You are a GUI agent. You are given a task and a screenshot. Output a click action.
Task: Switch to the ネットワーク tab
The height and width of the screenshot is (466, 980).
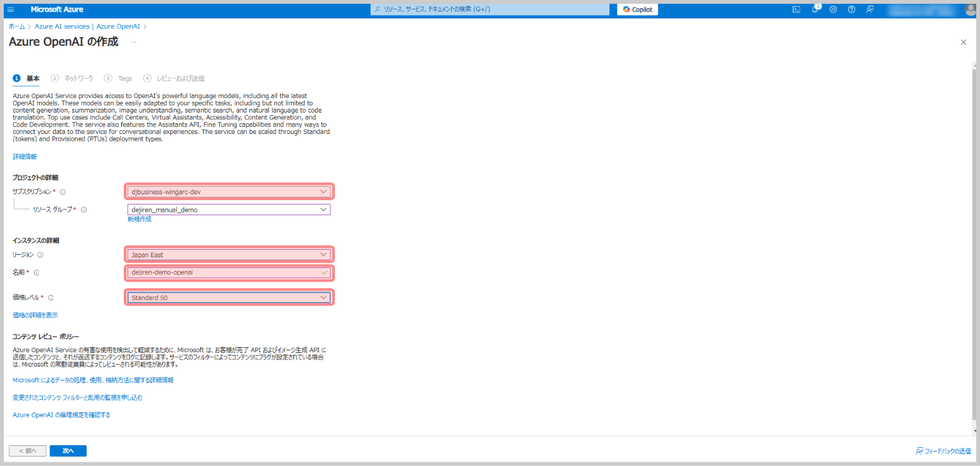tap(72, 79)
